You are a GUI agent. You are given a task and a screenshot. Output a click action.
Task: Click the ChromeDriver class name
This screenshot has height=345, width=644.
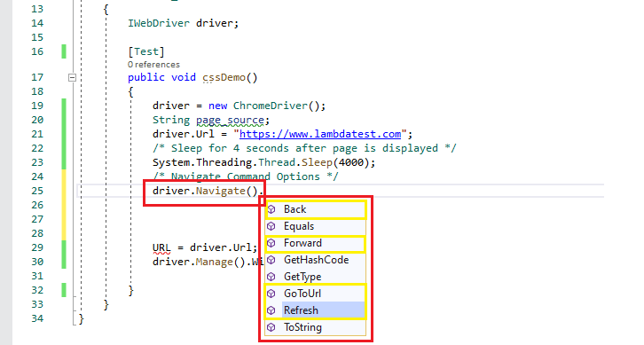coord(271,106)
